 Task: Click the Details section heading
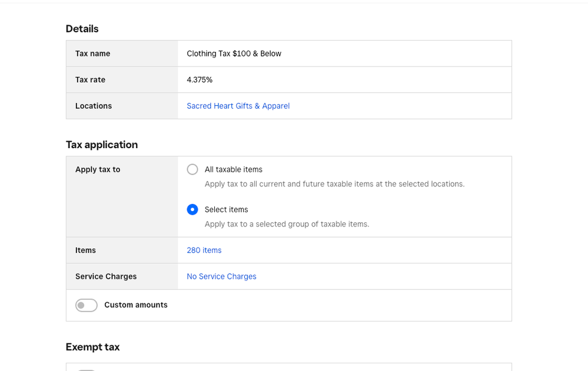point(82,29)
